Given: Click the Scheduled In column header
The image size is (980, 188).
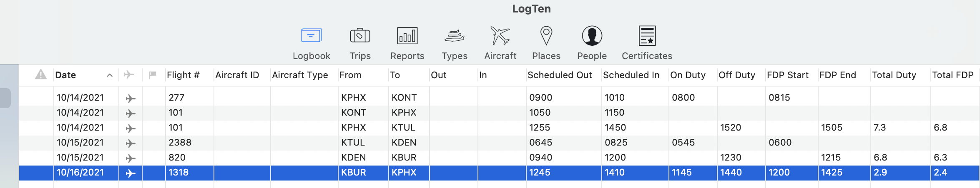Looking at the screenshot, I should tap(631, 75).
